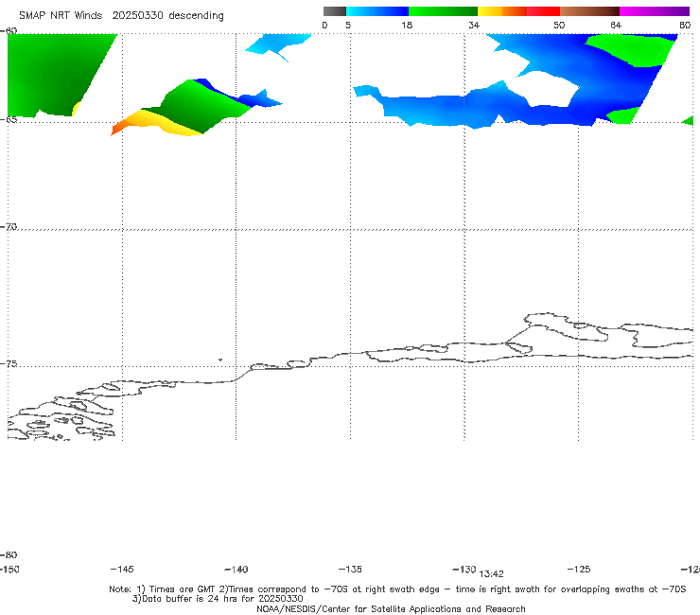Screen dimensions: 700x615
Task: Click the green segment of the color scale
Action: pyautogui.click(x=443, y=11)
